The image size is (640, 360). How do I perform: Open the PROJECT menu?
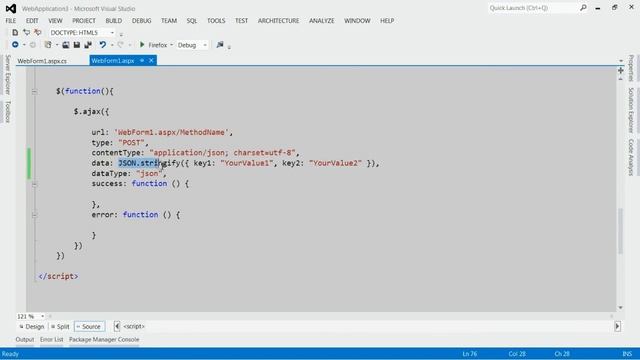(x=84, y=20)
